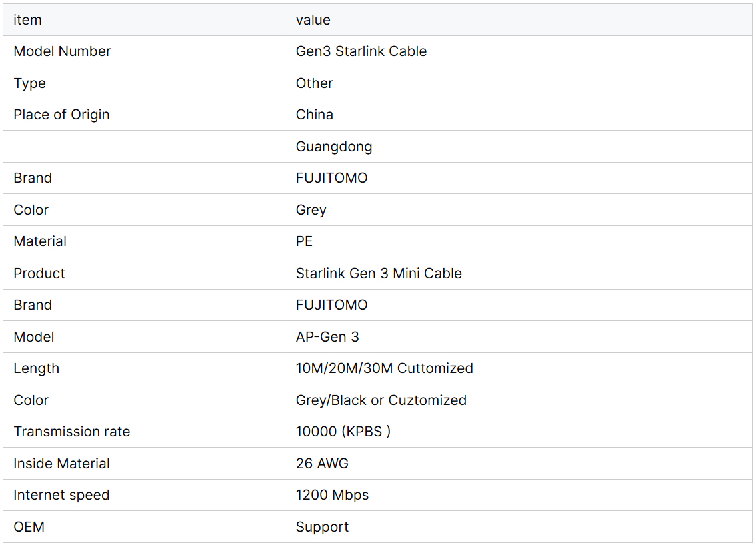Click the "Product" label cell
The width and height of the screenshot is (756, 547).
click(39, 273)
